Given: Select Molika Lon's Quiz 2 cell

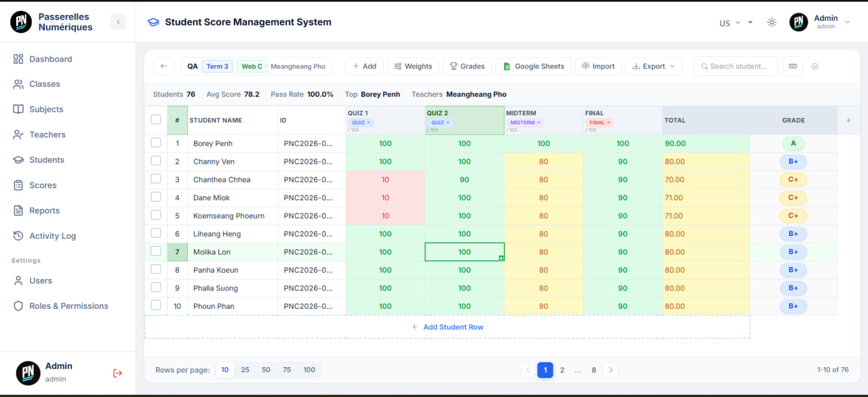Looking at the screenshot, I should click(x=465, y=252).
